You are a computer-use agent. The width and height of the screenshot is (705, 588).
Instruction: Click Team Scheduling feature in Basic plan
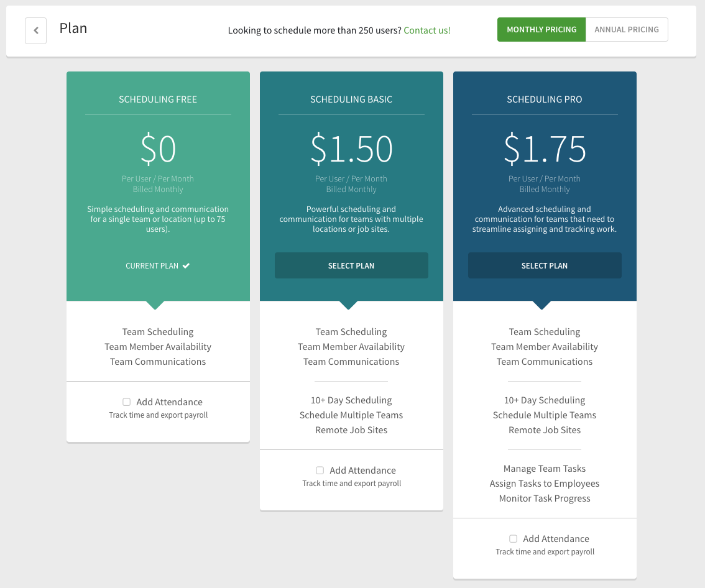tap(351, 331)
